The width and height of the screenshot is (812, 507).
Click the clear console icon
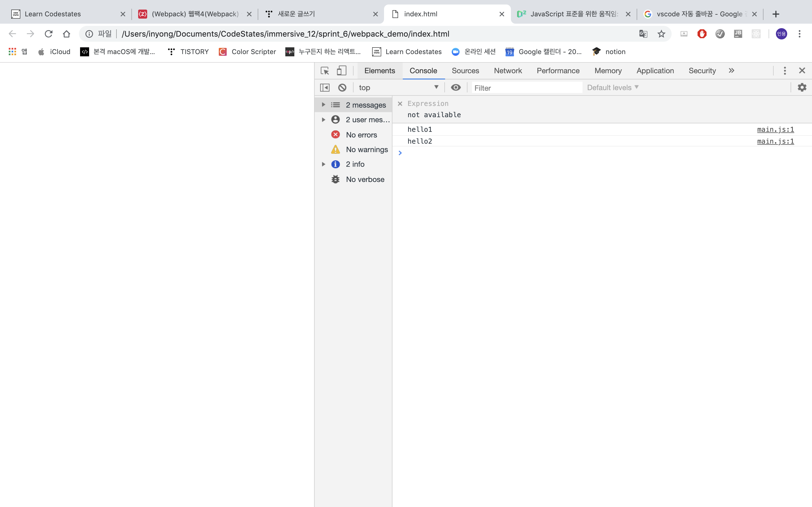342,88
